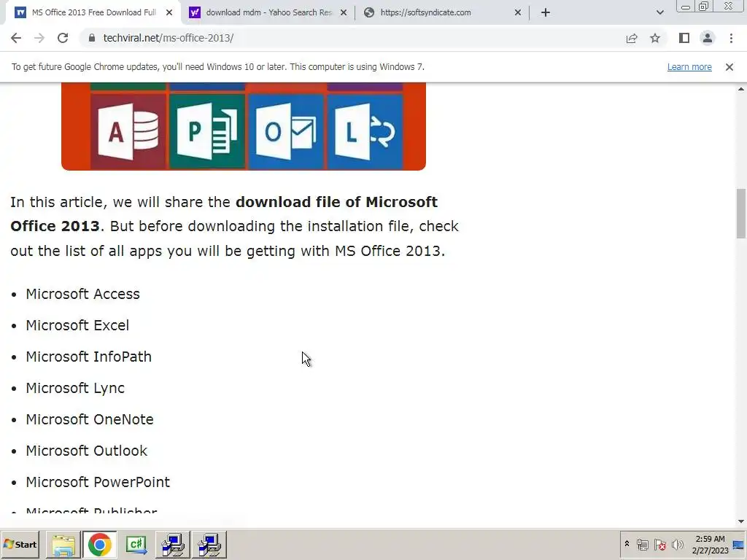
Task: Select the Microsoft Access list item
Action: point(83,295)
